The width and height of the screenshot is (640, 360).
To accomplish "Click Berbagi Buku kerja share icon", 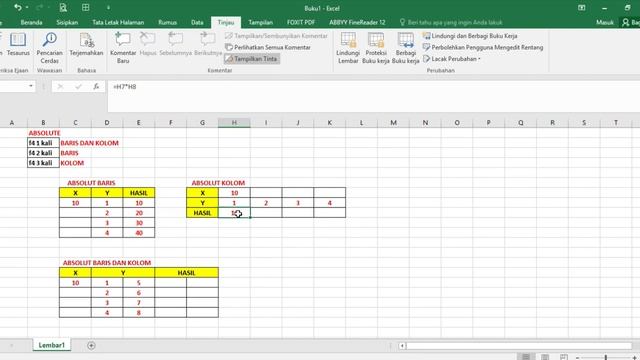I will 405,48.
